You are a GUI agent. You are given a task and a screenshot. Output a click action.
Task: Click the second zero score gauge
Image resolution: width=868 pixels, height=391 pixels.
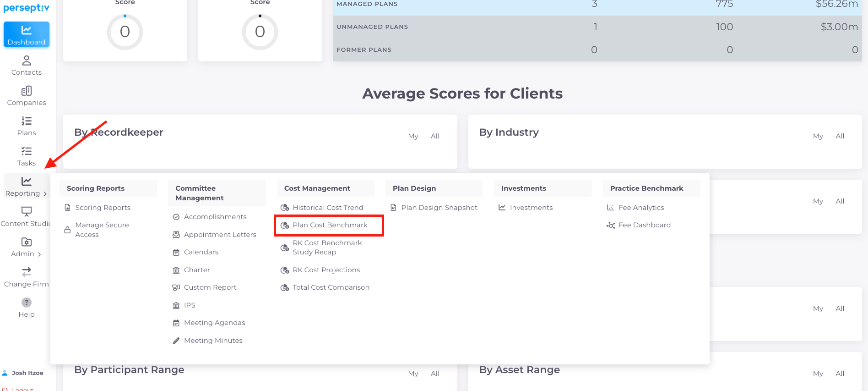pyautogui.click(x=260, y=32)
